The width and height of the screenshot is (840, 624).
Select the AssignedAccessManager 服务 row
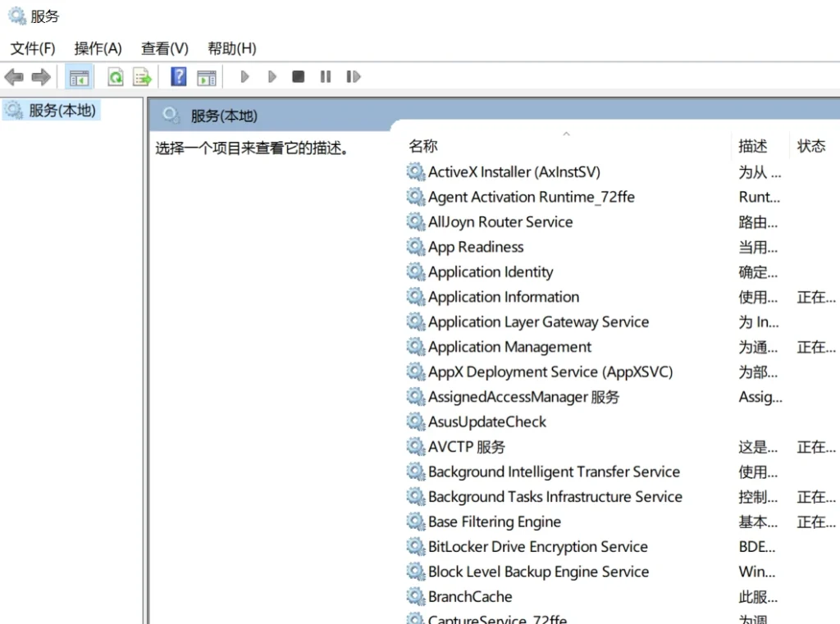[x=523, y=397]
